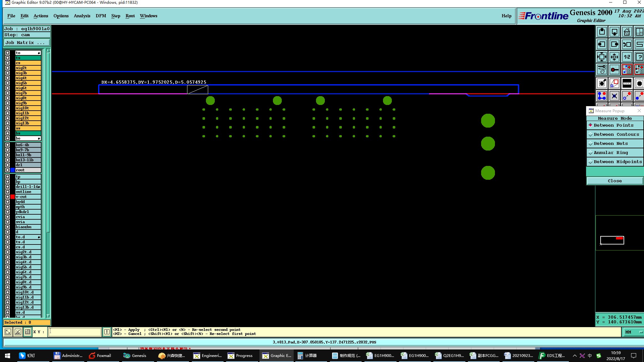Open the graphic tools wrench icon
Viewport: 644px width, 362px height.
coord(602,69)
